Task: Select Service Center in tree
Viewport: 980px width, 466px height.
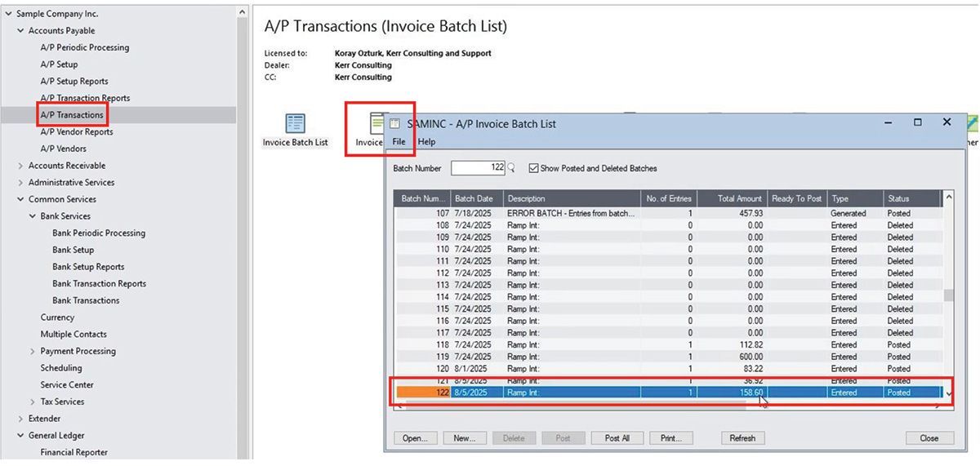Action: click(67, 385)
